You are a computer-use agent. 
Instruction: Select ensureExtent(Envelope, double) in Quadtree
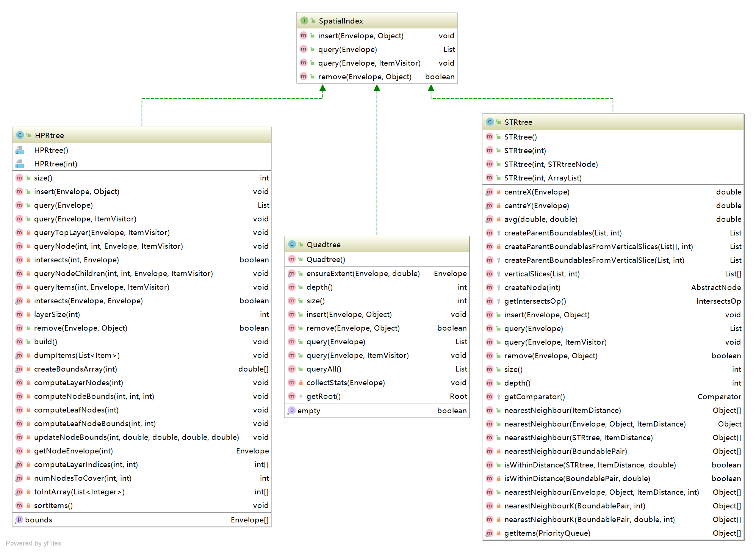coord(363,273)
